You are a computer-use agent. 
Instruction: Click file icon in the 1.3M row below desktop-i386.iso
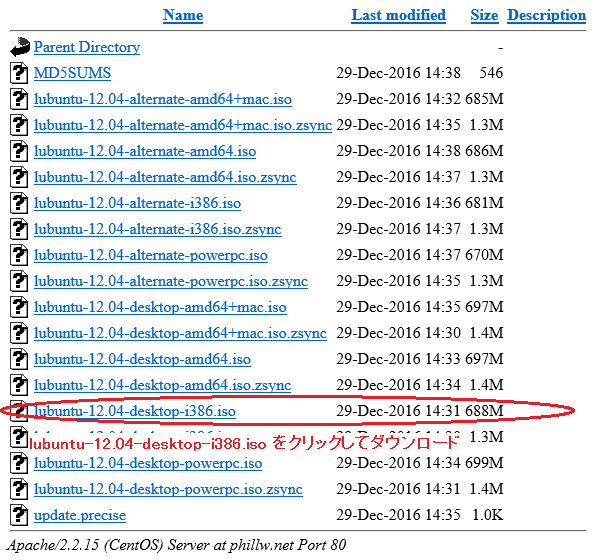pos(19,437)
